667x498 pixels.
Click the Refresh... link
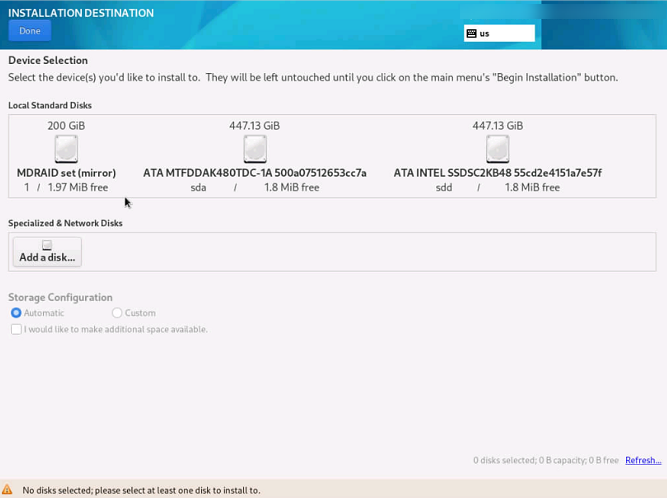tap(643, 460)
